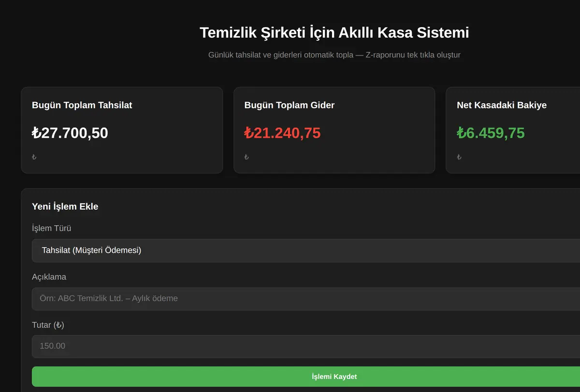This screenshot has width=580, height=392.
Task: Select the green ₺6.459,75 bakiye amount
Action: 491,133
